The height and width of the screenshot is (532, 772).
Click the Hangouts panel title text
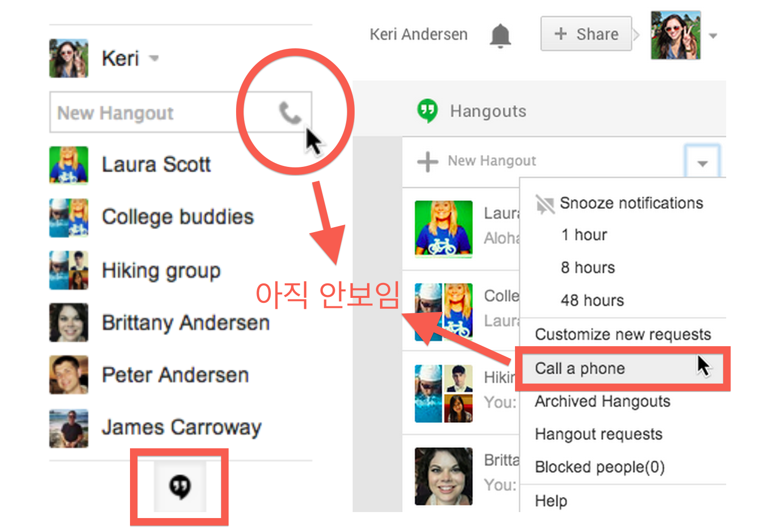(x=488, y=111)
